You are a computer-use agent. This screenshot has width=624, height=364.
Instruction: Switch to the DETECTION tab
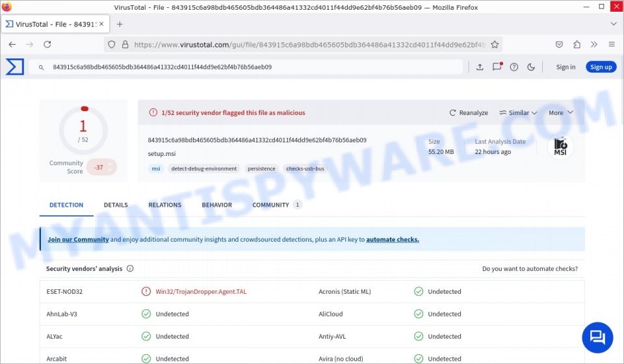[66, 205]
